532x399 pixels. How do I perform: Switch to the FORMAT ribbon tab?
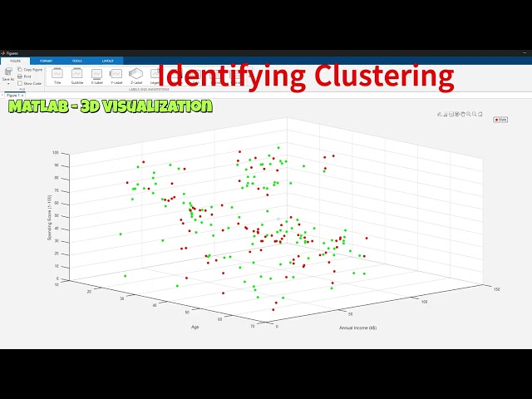47,61
